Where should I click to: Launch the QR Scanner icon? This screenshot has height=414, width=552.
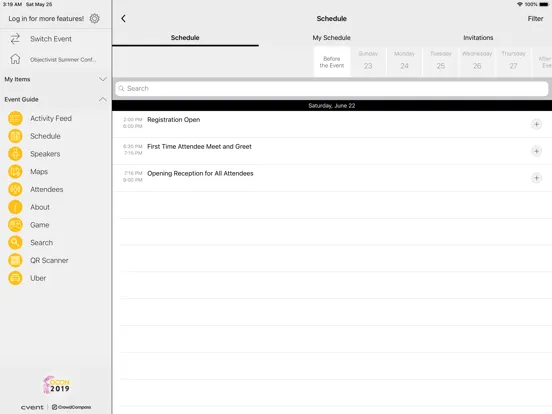(x=15, y=261)
